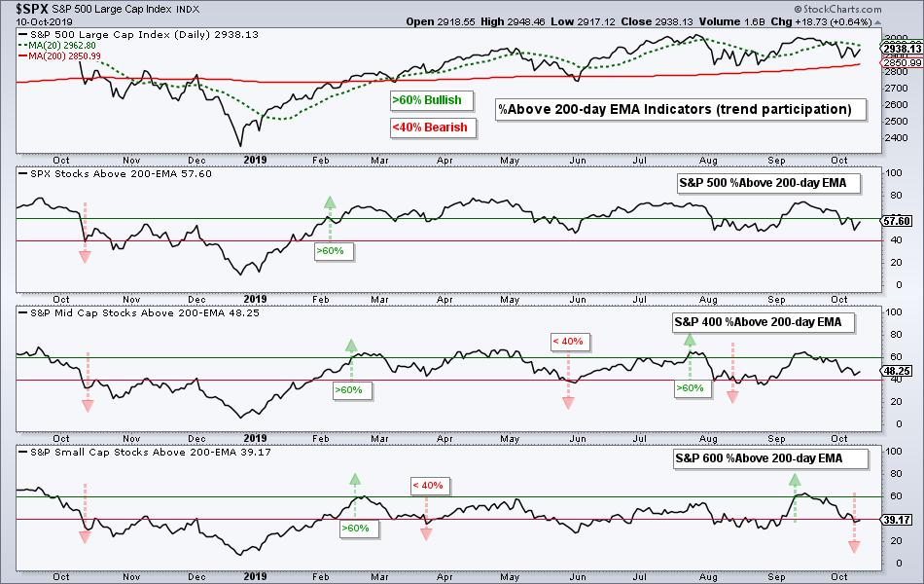Click the Chg +18.73 (+0.64%) reading
Image resolution: width=924 pixels, height=584 pixels.
pyautogui.click(x=821, y=21)
